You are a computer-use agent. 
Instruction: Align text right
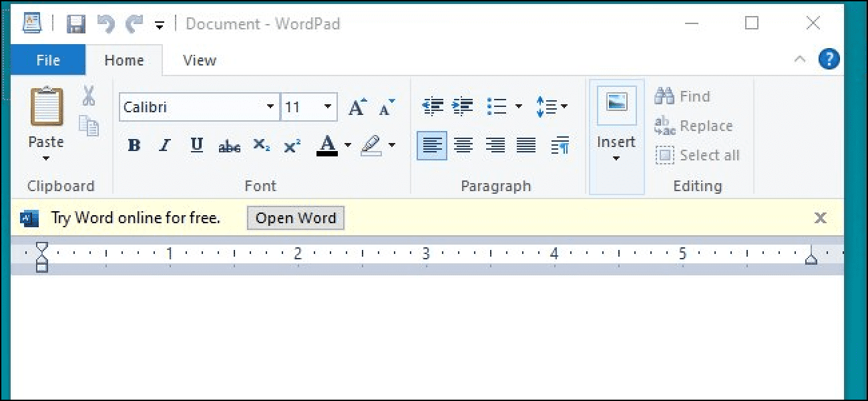point(495,145)
